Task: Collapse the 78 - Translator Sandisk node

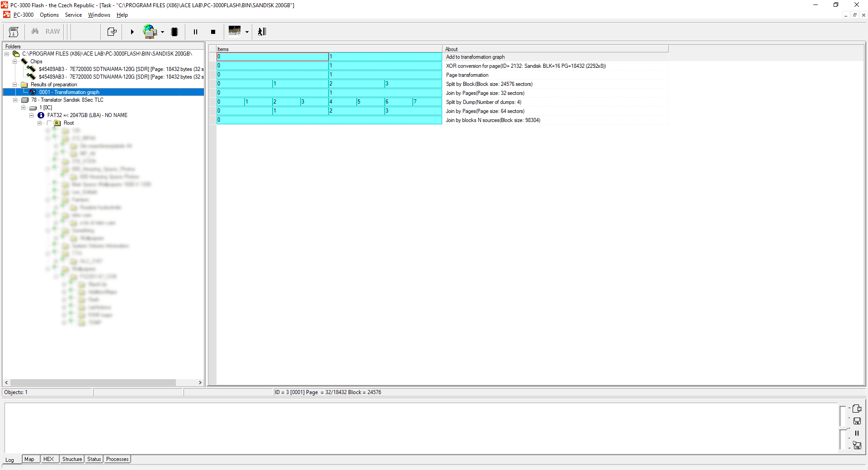Action: tap(15, 100)
